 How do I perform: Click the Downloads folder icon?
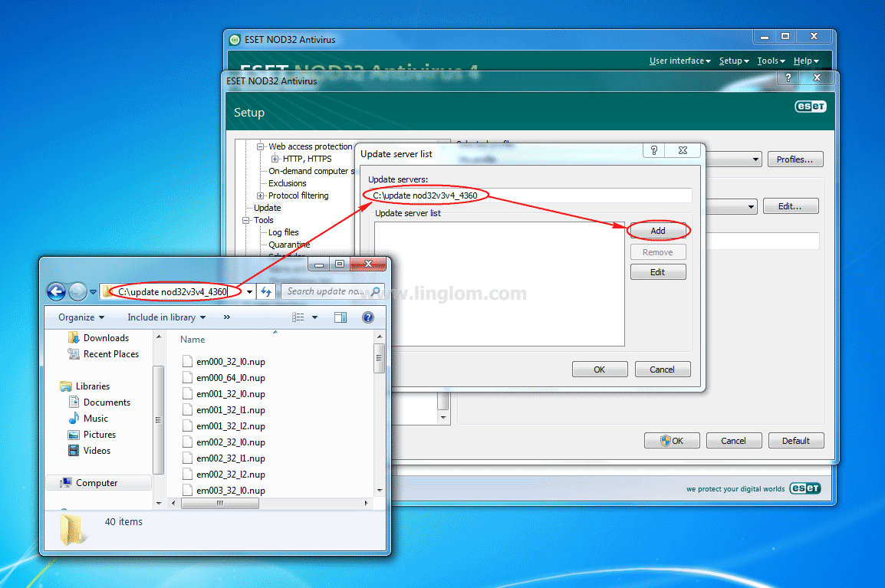click(74, 337)
